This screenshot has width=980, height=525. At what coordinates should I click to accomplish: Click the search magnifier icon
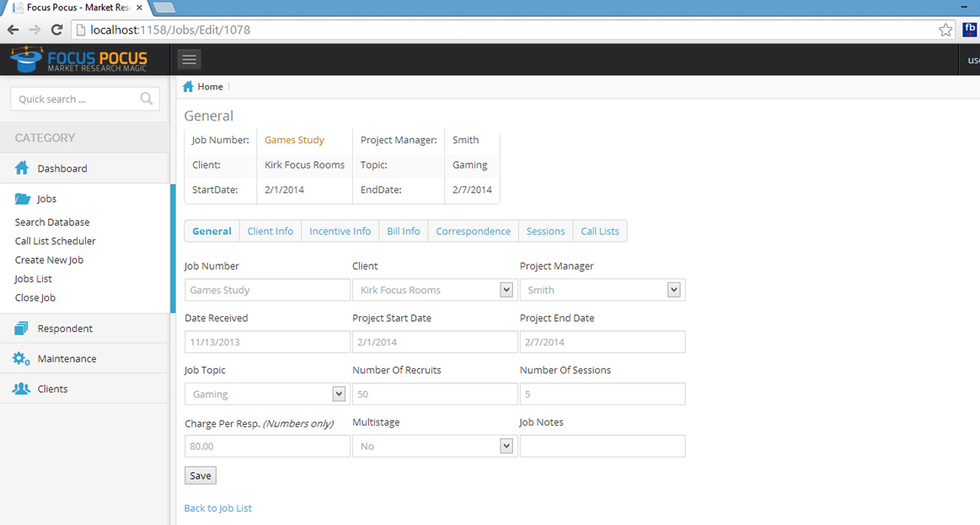pos(147,99)
